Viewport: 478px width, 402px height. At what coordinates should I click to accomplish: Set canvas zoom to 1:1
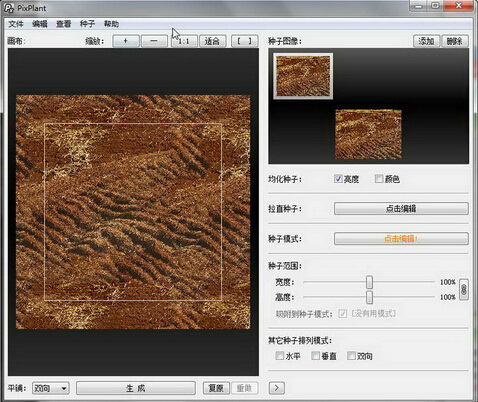(x=184, y=41)
